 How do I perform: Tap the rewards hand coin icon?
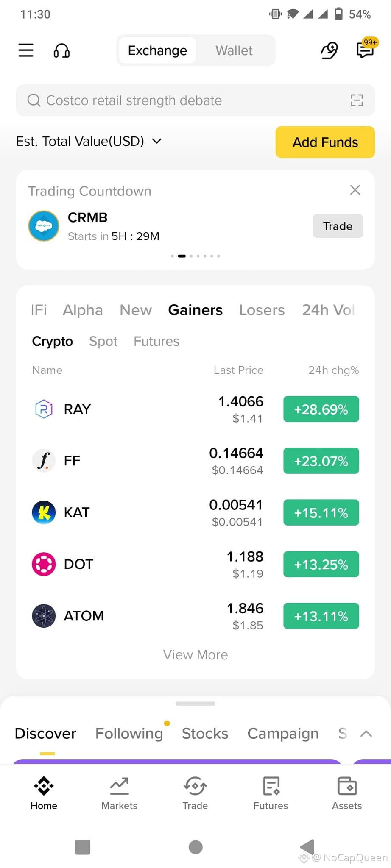pyautogui.click(x=329, y=50)
